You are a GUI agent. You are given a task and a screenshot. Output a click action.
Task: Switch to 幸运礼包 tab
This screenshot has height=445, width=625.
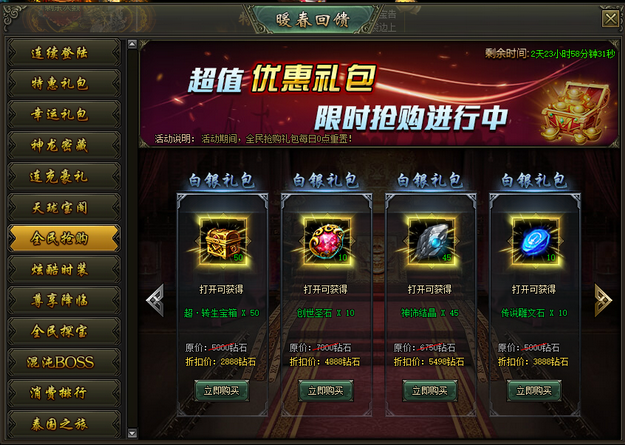[64, 114]
